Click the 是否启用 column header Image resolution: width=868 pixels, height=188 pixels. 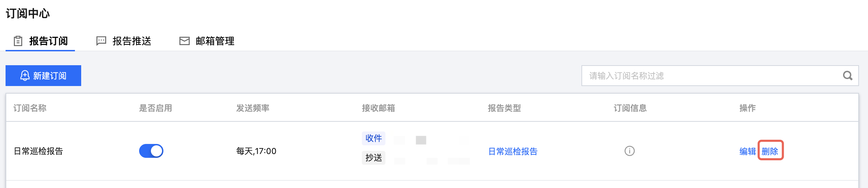[x=155, y=108]
